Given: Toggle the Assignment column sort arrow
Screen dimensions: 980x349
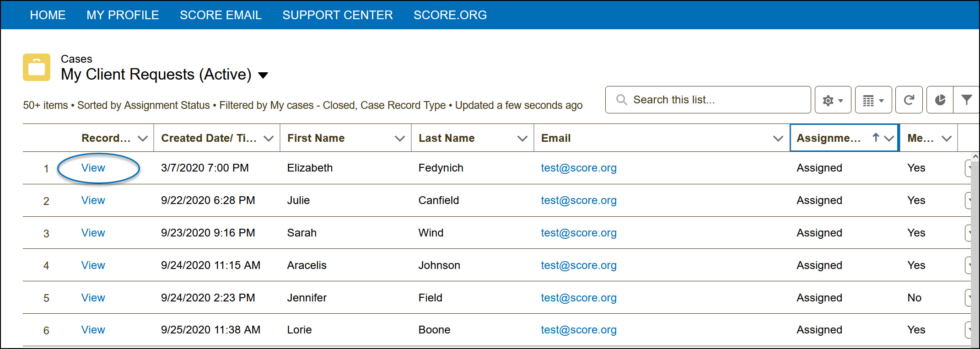Looking at the screenshot, I should [x=876, y=138].
